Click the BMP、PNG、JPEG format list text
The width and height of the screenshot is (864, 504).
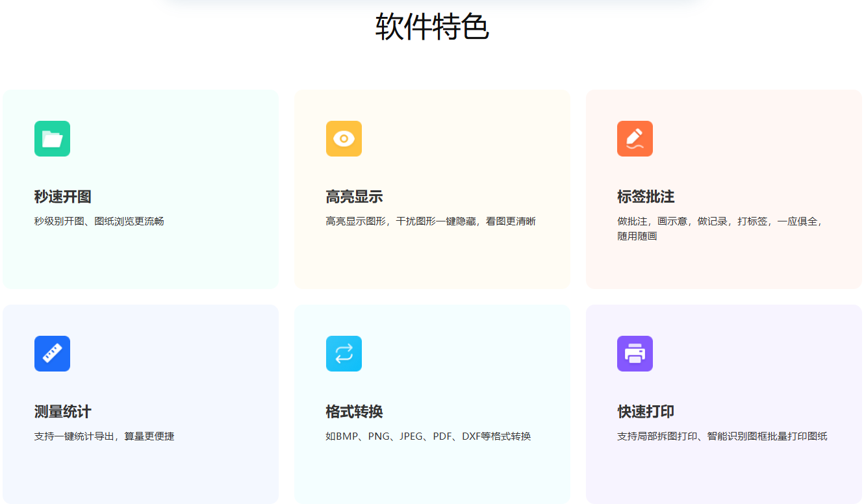(x=428, y=436)
